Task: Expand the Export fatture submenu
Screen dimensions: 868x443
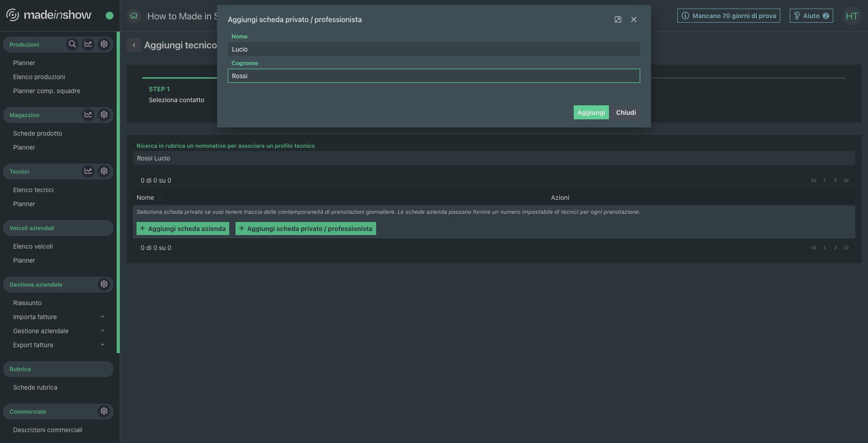Action: [102, 345]
